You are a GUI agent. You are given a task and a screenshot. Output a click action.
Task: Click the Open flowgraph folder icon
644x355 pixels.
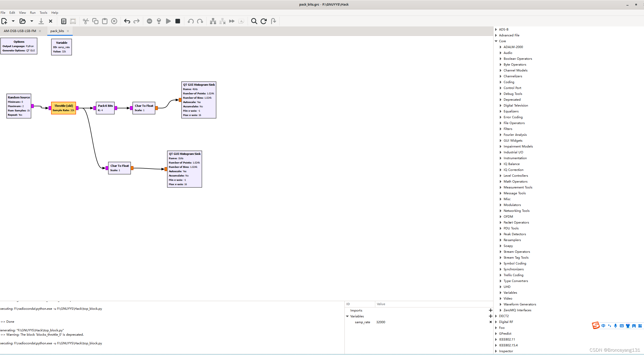pyautogui.click(x=23, y=21)
